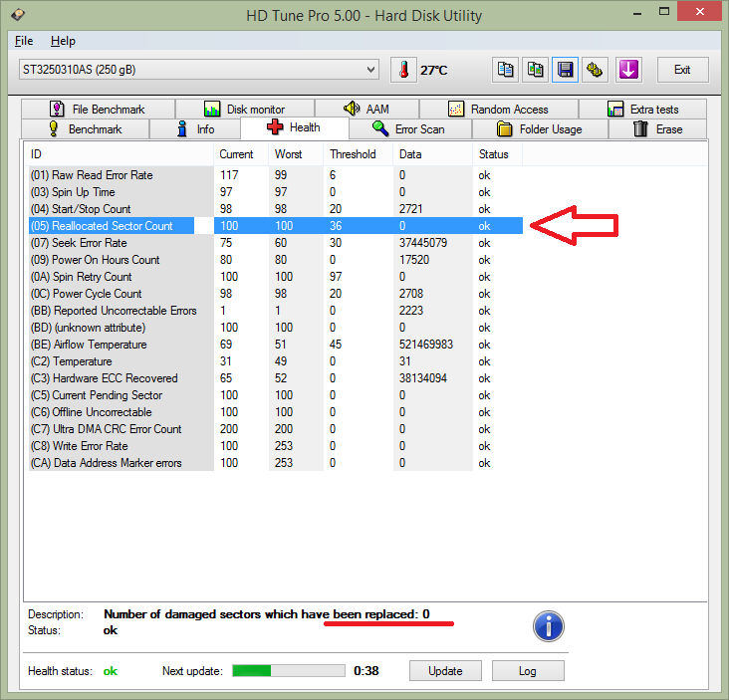Switch to the File Benchmark tab
The height and width of the screenshot is (700, 729).
coord(99,110)
